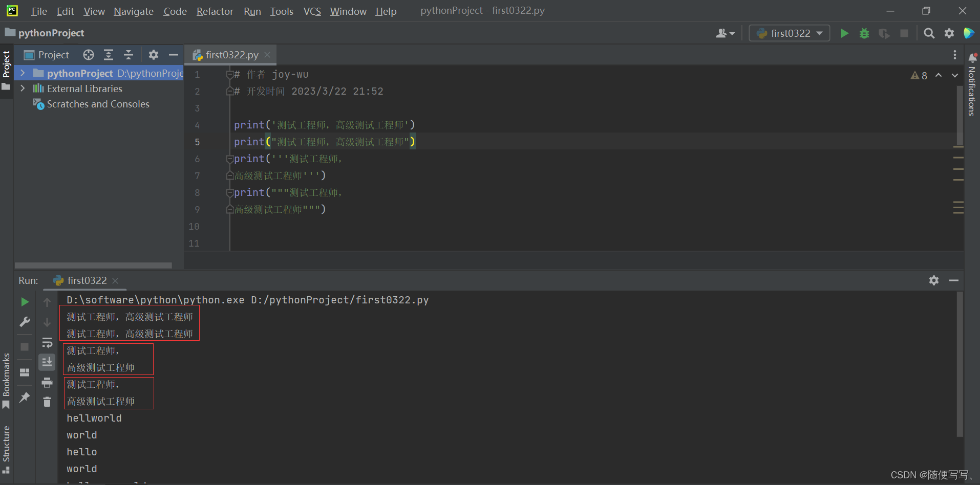Open the user account icon dropdown
Screen dimensions: 980x485
point(725,33)
